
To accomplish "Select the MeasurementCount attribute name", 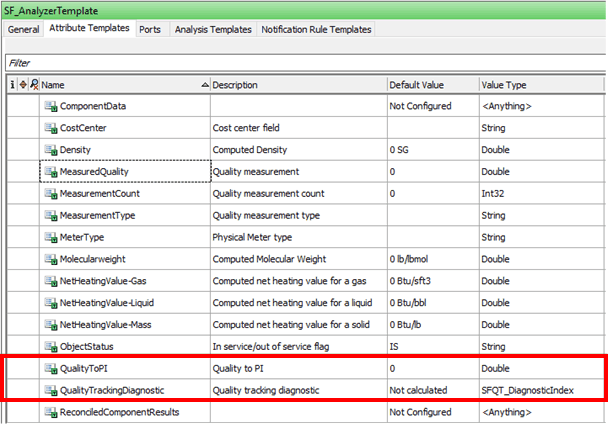I will (x=100, y=194).
